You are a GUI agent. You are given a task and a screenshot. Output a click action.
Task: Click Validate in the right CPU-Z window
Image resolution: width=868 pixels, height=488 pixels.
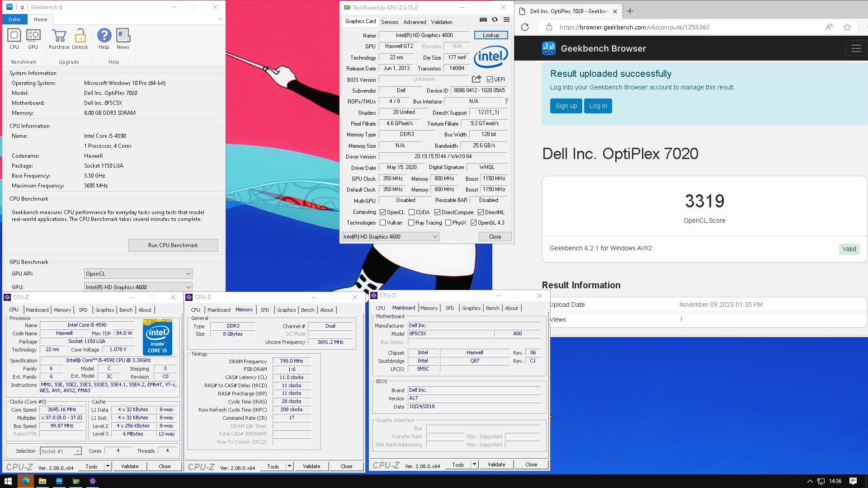click(x=496, y=465)
